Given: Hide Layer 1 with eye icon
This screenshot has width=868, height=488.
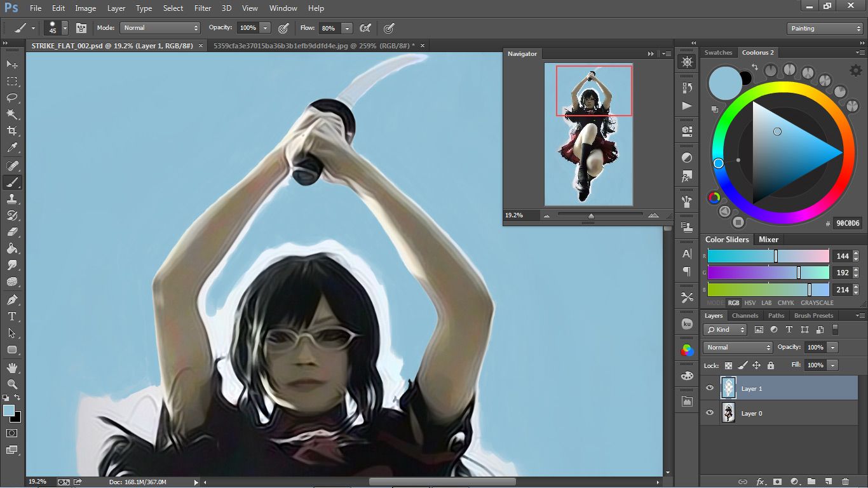Looking at the screenshot, I should [710, 388].
